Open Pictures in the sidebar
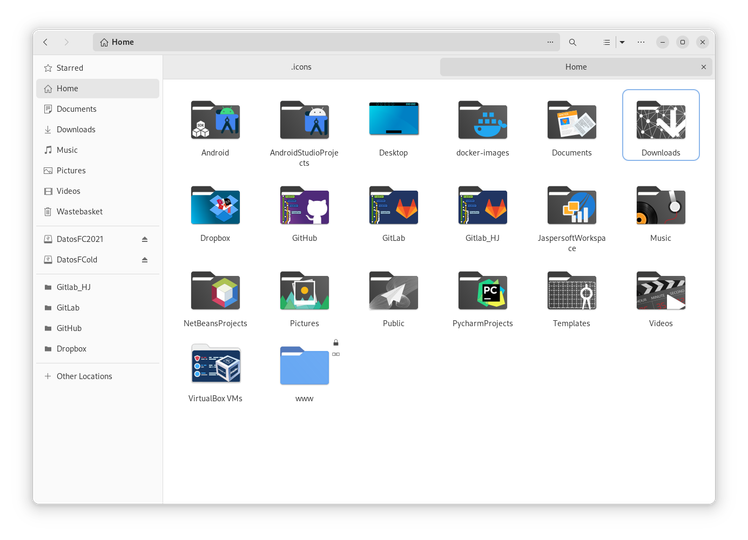 pos(98,170)
